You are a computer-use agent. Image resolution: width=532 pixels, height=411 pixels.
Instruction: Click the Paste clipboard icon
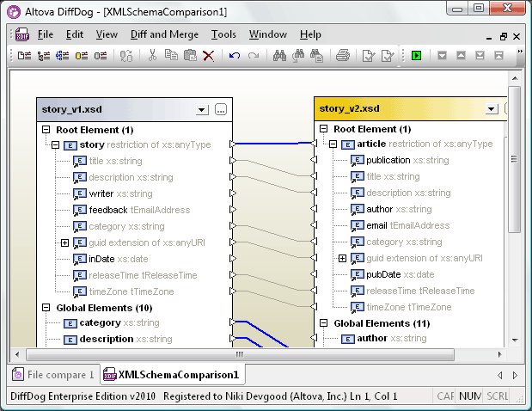pos(190,55)
